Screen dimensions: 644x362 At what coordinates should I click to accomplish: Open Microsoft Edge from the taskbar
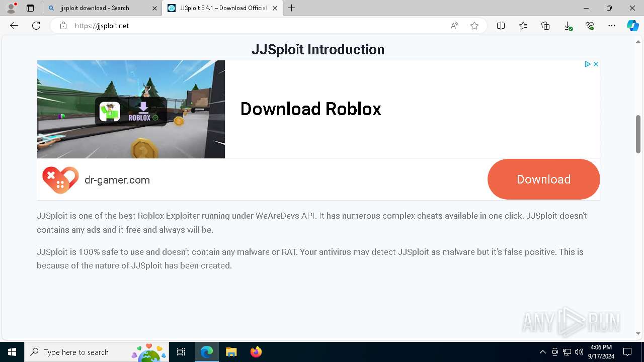(x=207, y=352)
